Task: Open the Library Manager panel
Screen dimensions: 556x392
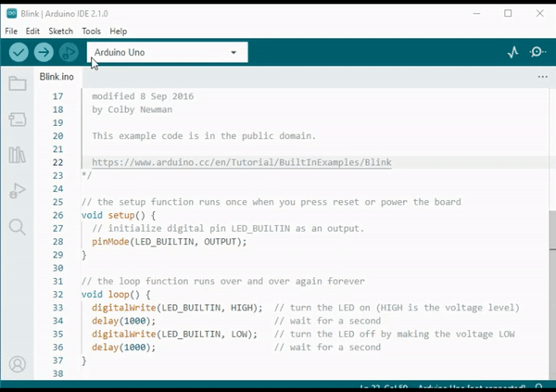Action: (x=17, y=155)
